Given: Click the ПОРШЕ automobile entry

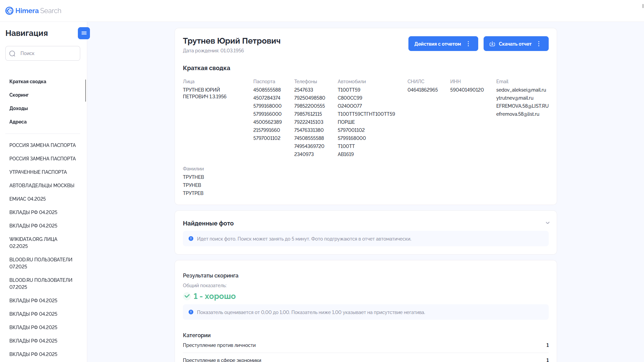Looking at the screenshot, I should tap(346, 122).
